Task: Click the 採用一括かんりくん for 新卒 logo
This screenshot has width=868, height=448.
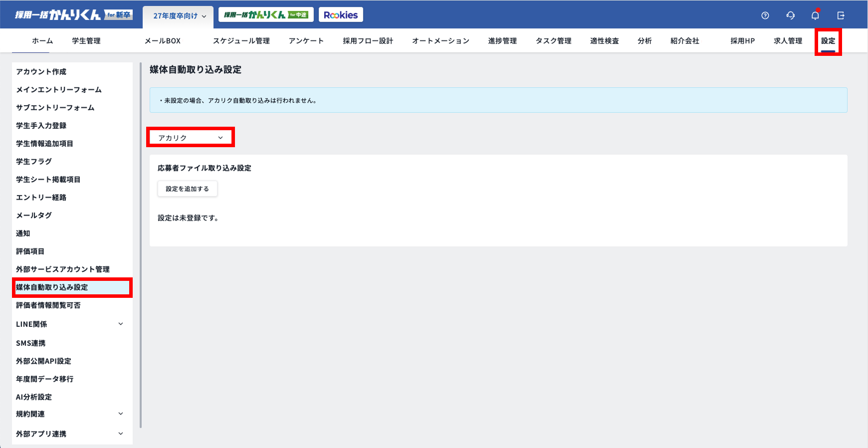Action: 73,15
